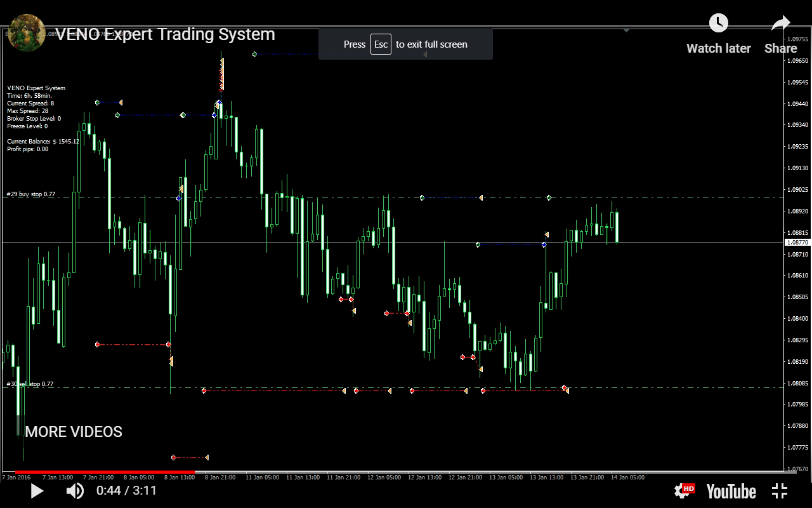Click the 11 Jan 05:00 time axis label
The image size is (812, 508).
(x=262, y=477)
